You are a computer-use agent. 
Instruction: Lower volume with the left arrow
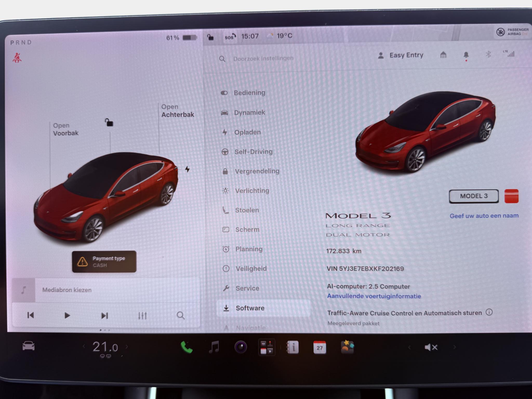(x=409, y=347)
